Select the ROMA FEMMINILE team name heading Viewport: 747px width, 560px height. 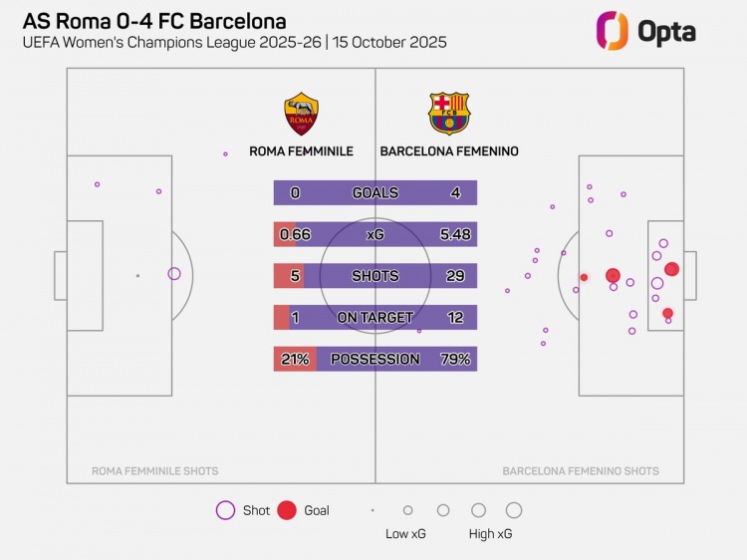[x=301, y=151]
